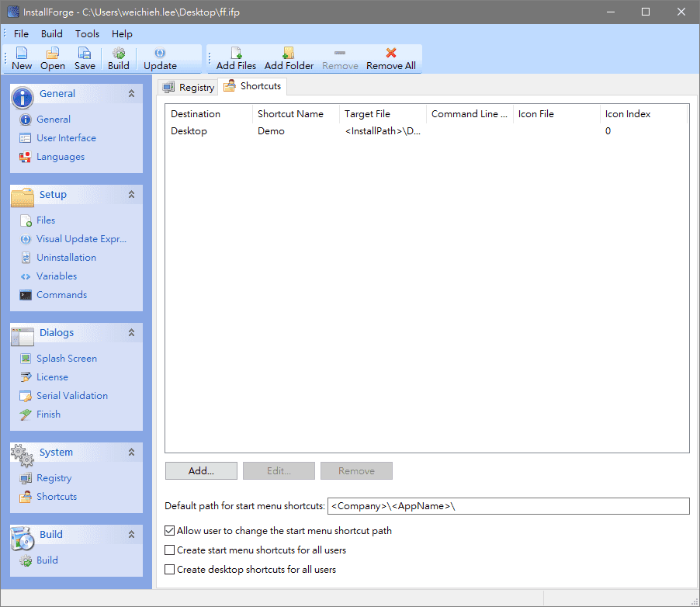Viewport: 700px width, 607px height.
Task: Open the Build menu in the menu bar
Action: [x=52, y=34]
